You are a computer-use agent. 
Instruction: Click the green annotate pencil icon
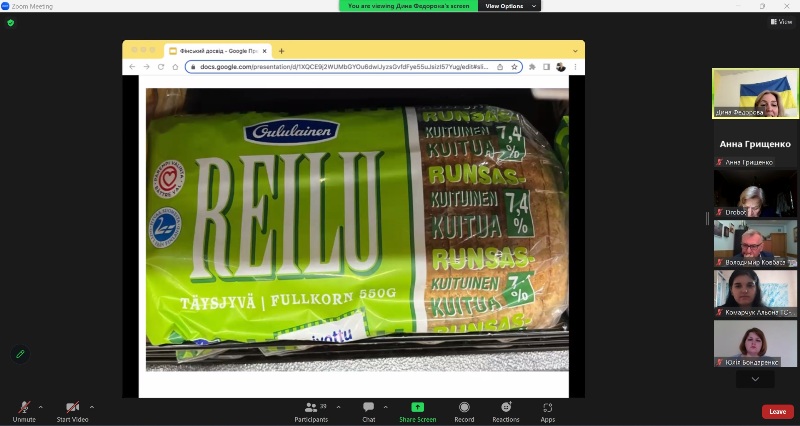19,354
